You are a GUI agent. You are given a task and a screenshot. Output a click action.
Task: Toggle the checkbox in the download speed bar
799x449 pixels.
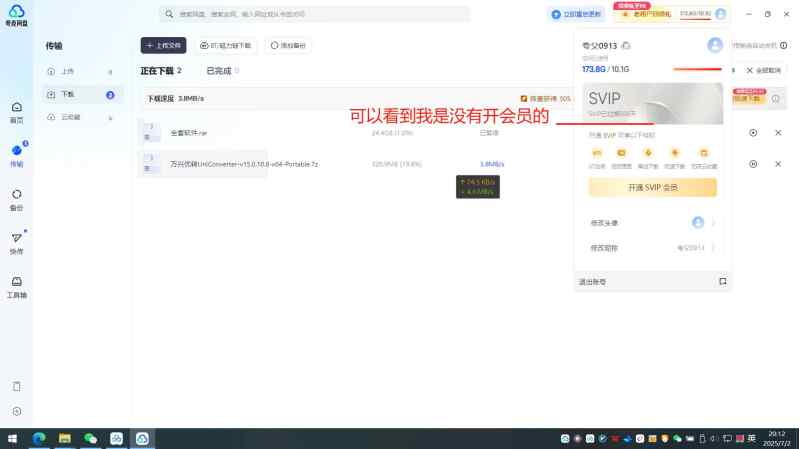tap(524, 98)
